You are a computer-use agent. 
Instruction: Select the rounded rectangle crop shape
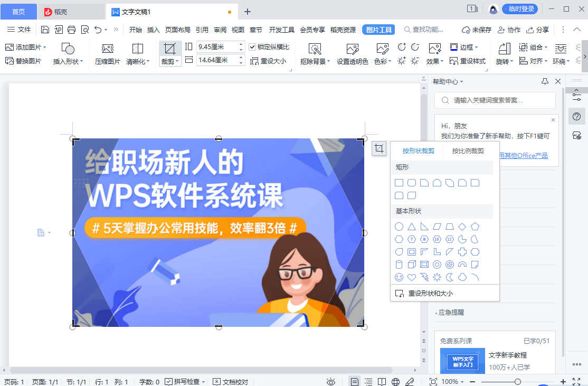(412, 183)
